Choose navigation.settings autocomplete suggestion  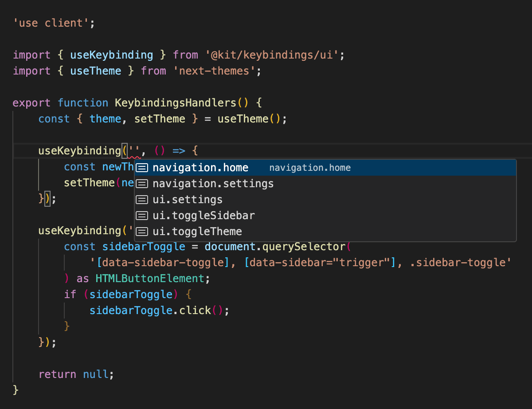213,184
